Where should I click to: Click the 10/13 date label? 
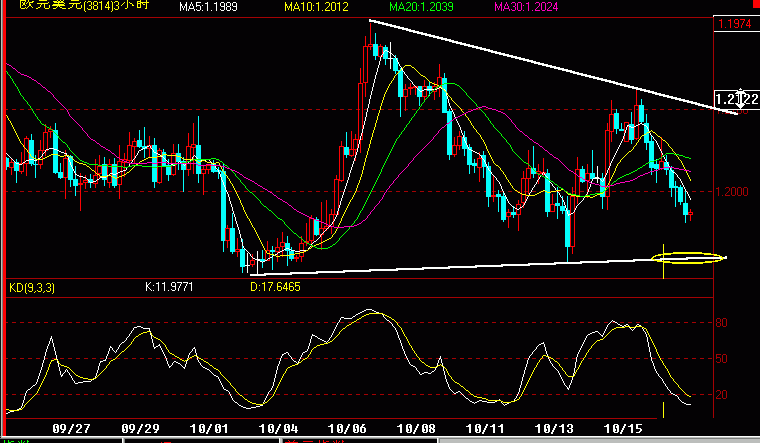[554, 429]
